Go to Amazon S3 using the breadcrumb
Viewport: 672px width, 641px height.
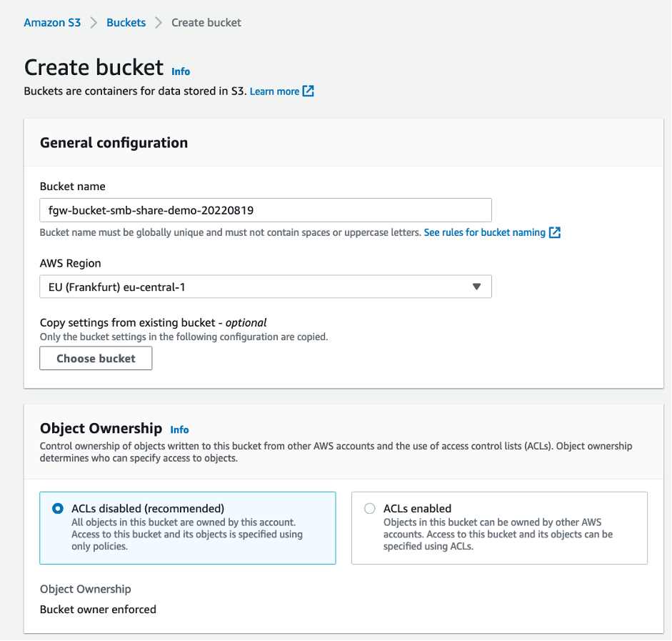pyautogui.click(x=52, y=22)
